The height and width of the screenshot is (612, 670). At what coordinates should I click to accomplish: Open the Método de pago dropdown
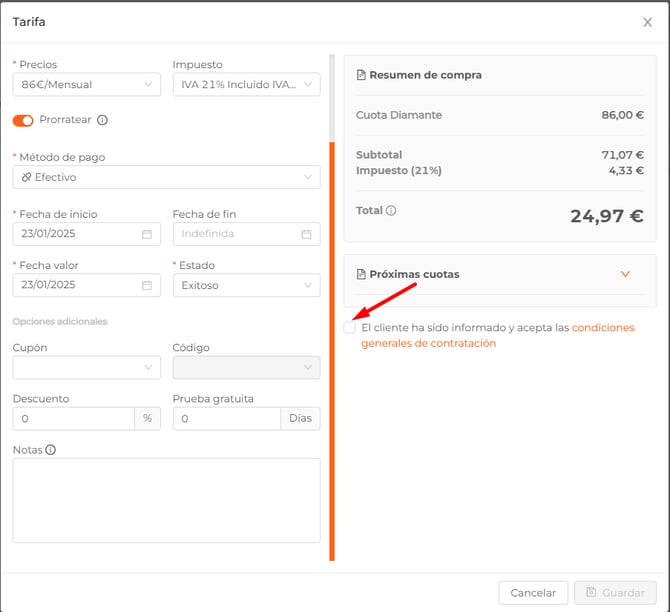166,177
